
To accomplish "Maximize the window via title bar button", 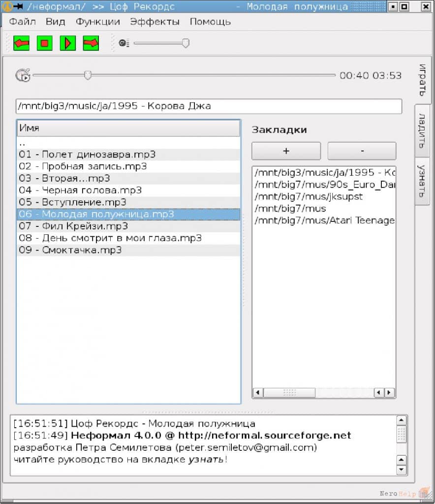I will [x=404, y=6].
